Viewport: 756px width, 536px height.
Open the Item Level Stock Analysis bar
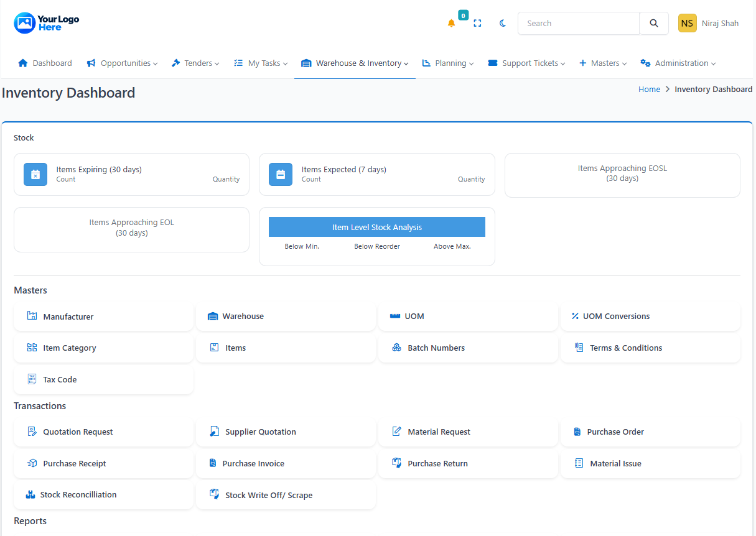coord(377,227)
